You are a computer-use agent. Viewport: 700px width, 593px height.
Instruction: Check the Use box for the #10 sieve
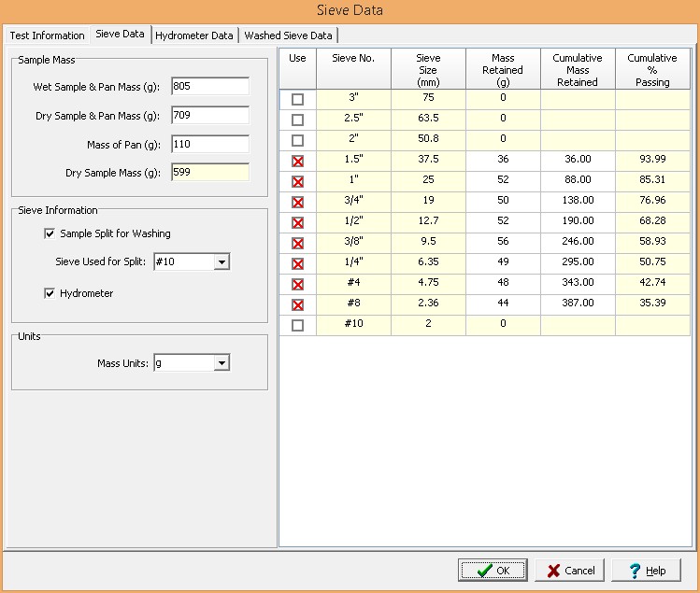click(297, 325)
